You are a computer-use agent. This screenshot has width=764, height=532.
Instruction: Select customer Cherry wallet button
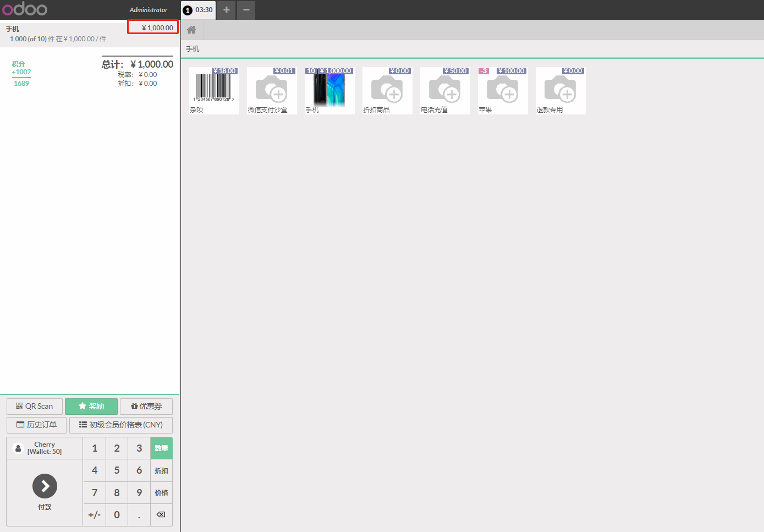(45, 448)
